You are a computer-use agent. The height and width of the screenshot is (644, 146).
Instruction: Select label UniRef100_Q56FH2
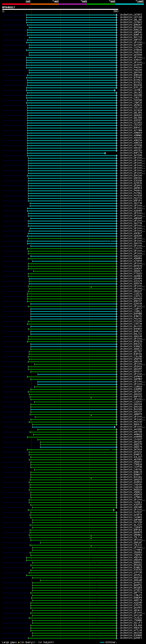[131, 359]
